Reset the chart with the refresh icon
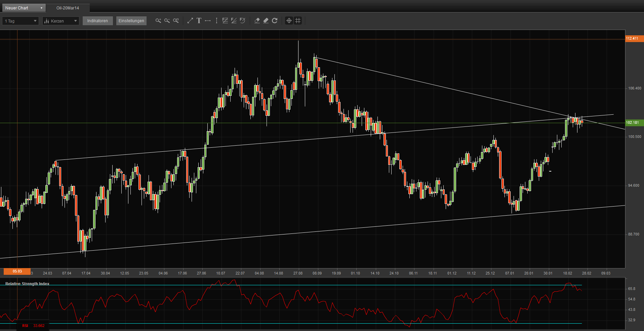Viewport: 644px width, 331px height. click(x=275, y=21)
